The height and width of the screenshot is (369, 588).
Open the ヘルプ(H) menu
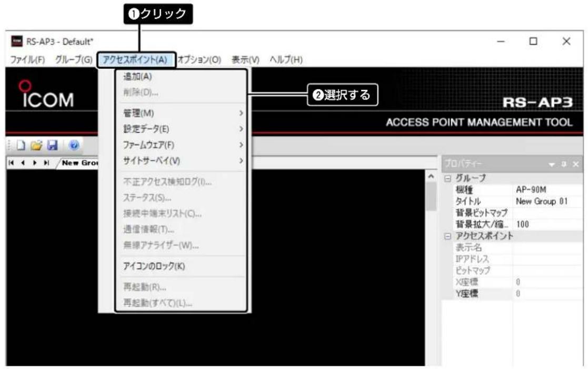point(286,59)
